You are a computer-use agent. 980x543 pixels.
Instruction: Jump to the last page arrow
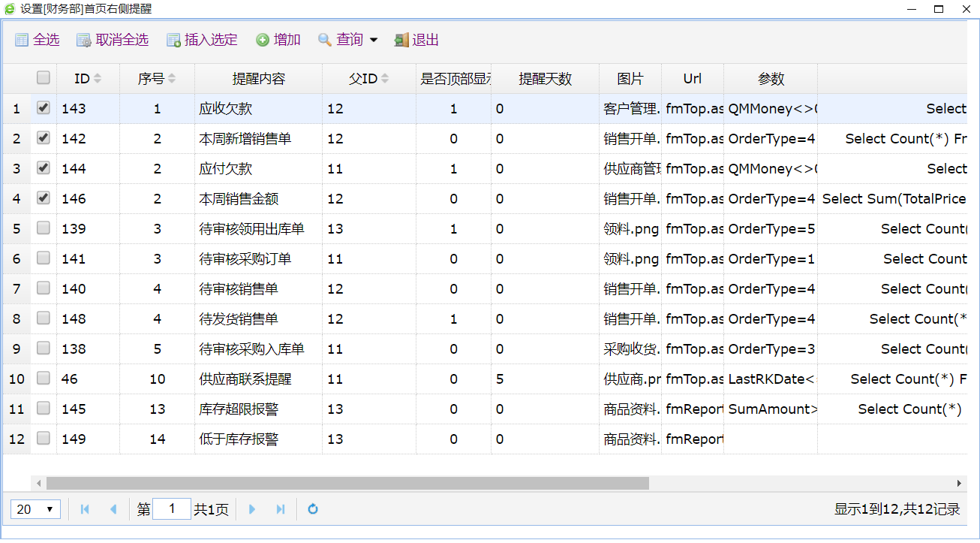281,509
